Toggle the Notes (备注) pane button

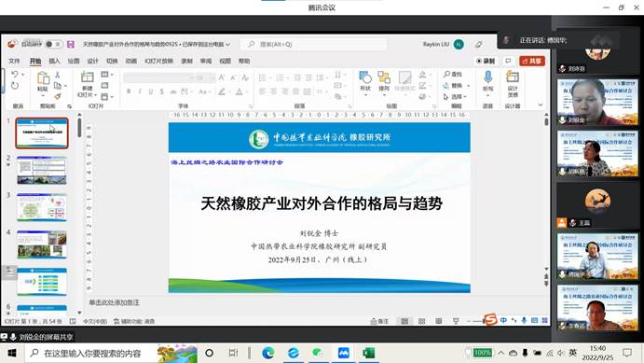[x=379, y=321]
